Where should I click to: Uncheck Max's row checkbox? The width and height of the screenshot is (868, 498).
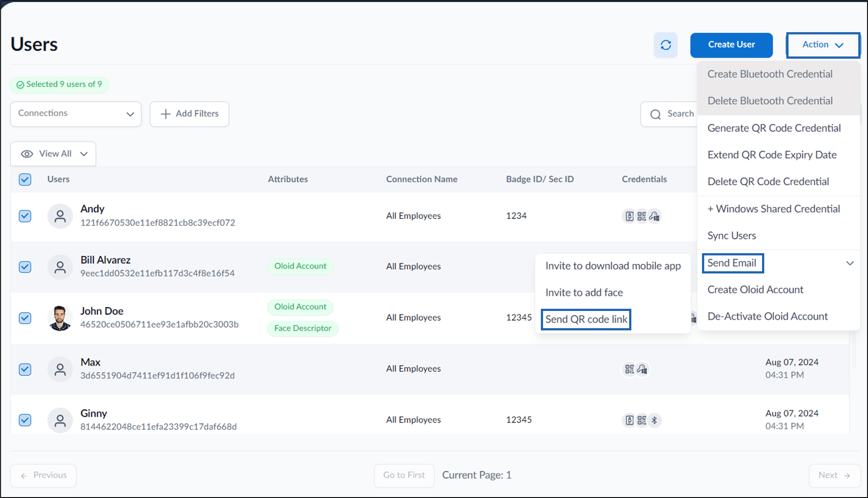point(25,369)
